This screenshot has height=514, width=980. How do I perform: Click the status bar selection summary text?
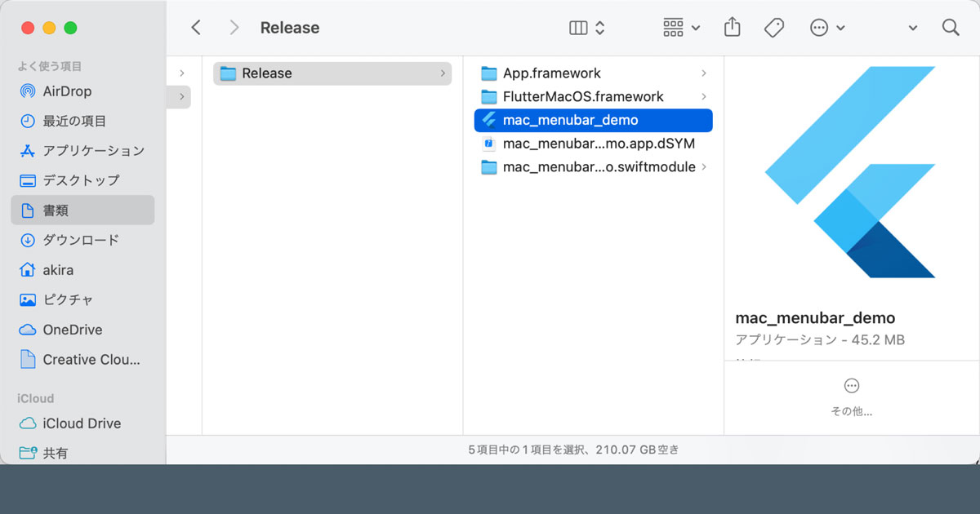click(573, 450)
